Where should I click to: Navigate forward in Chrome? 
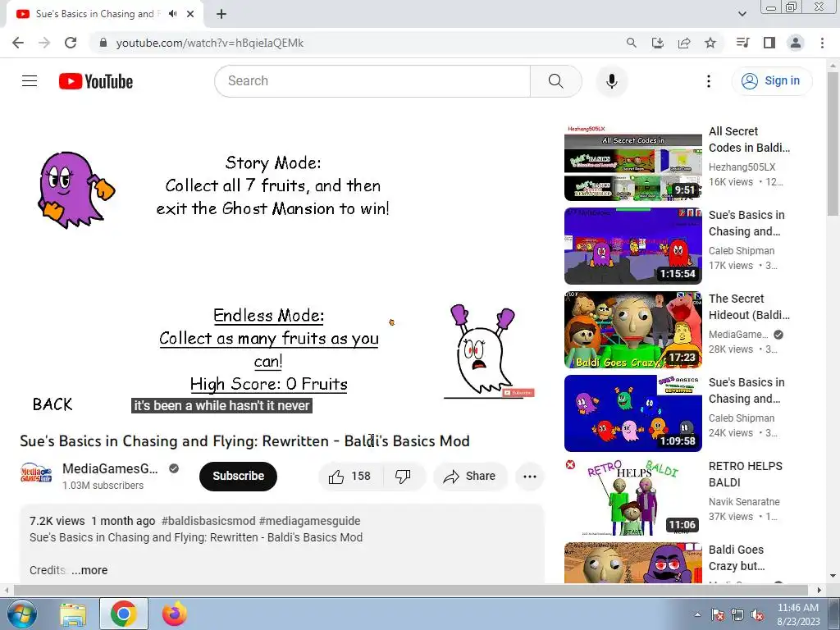44,43
